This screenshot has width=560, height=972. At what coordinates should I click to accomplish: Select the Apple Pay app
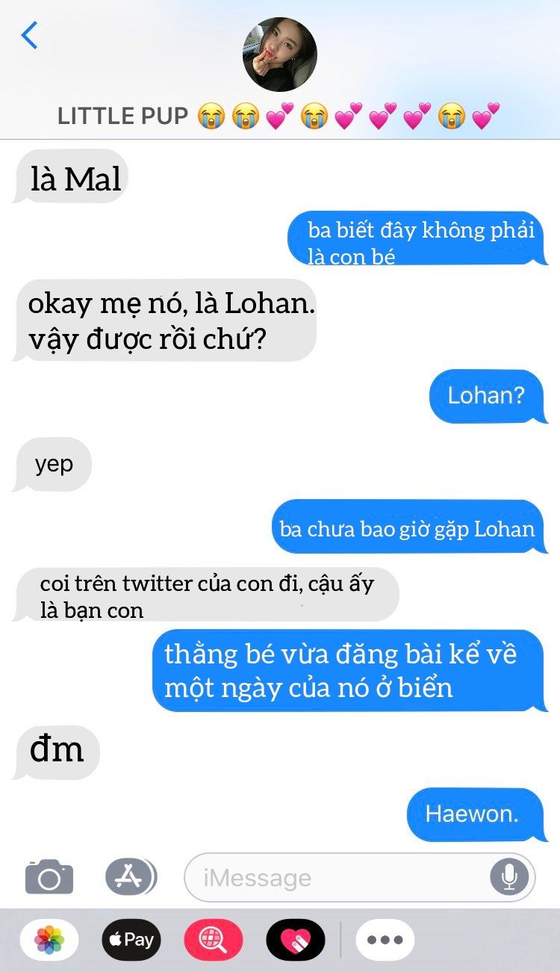(131, 940)
